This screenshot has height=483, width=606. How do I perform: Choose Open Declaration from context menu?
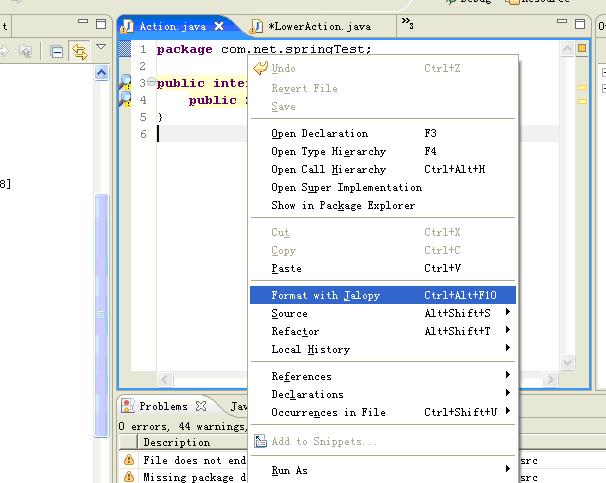point(383,133)
